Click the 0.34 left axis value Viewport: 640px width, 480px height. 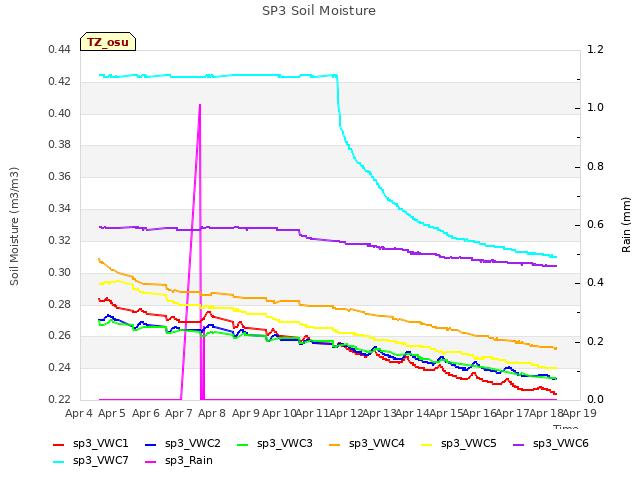[x=60, y=209]
